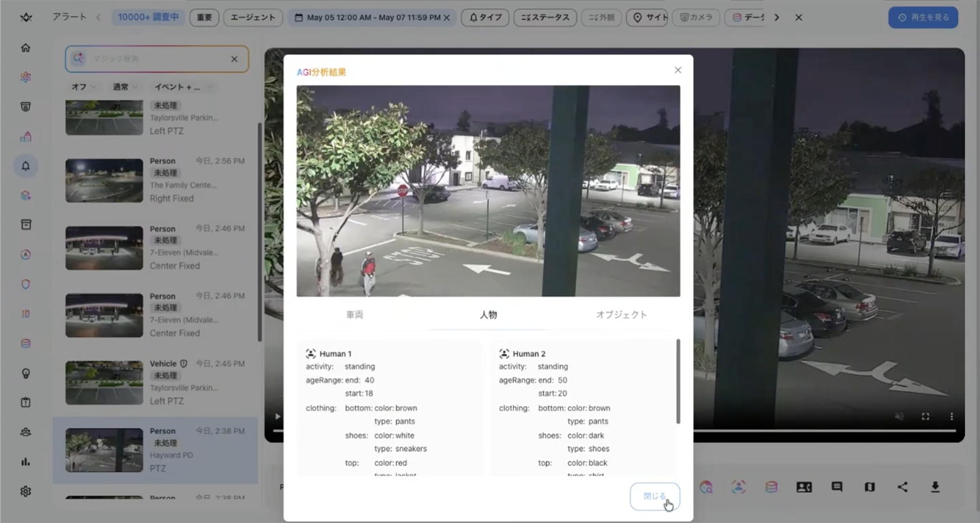Click the contact card icon in the video toolbar
Screen dimensions: 980x523
point(804,487)
